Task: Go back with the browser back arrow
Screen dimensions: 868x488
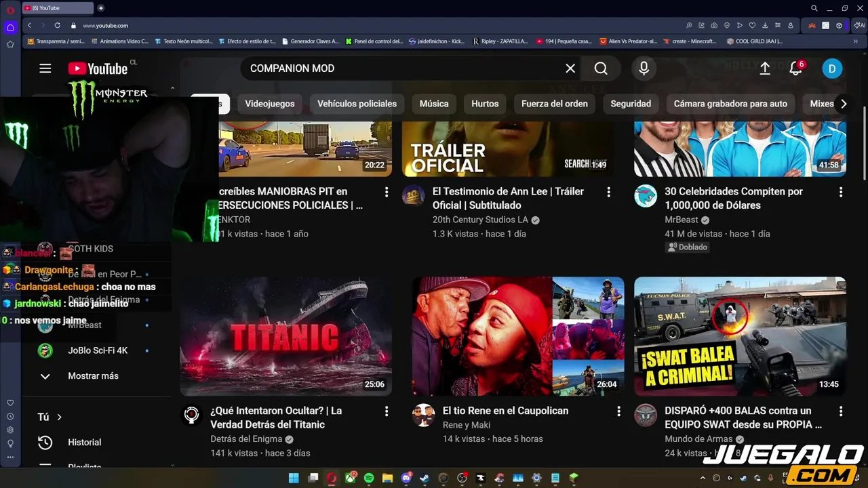Action: [x=29, y=25]
